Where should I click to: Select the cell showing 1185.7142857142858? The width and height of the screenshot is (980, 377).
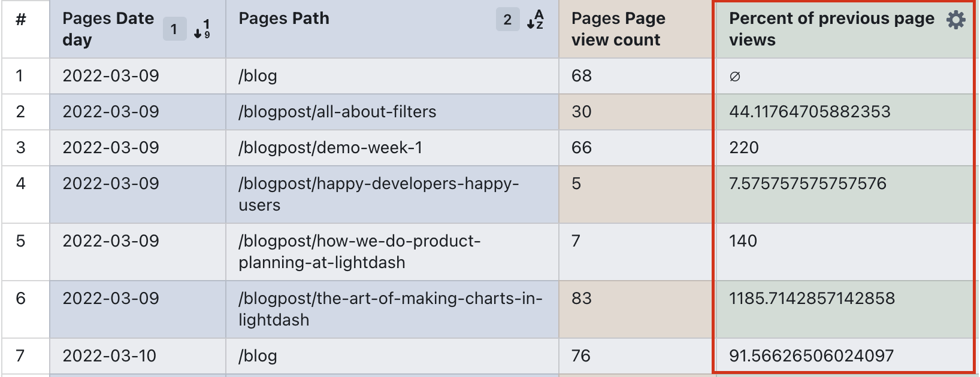click(812, 299)
